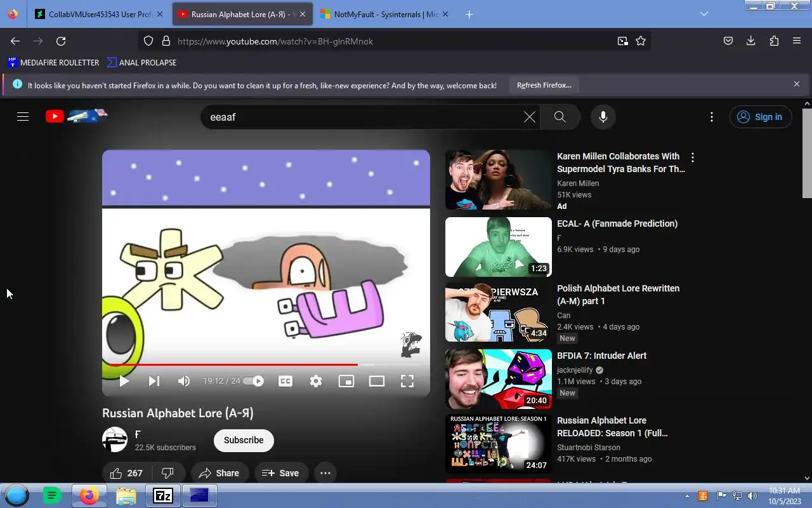Image resolution: width=812 pixels, height=508 pixels.
Task: Mute the video volume
Action: click(184, 381)
